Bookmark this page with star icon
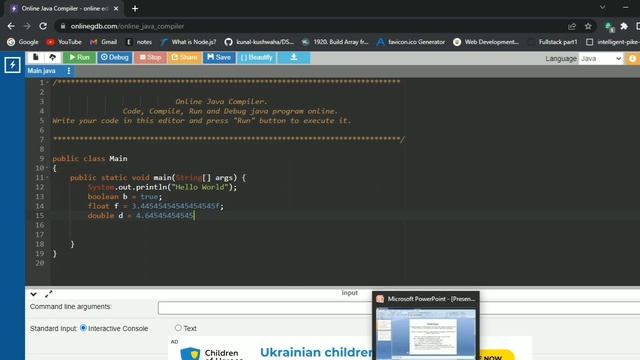Screen dimensions: 640x360 click(x=588, y=26)
